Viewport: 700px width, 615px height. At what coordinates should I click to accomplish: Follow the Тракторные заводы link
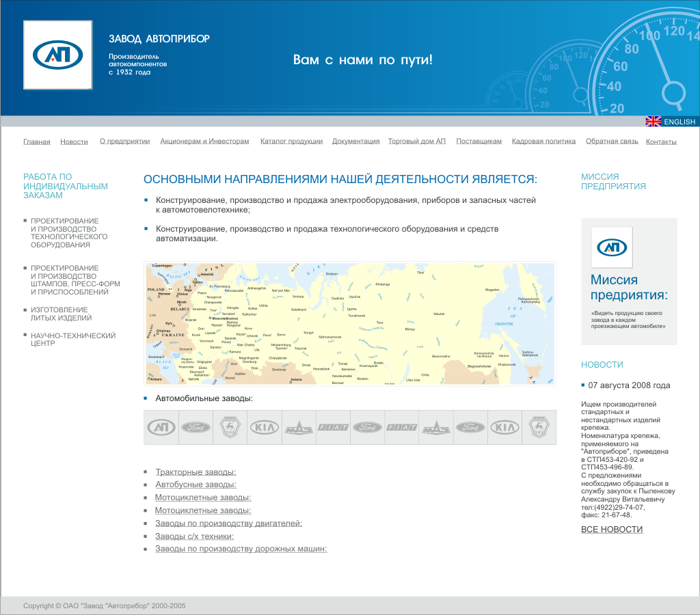click(196, 471)
